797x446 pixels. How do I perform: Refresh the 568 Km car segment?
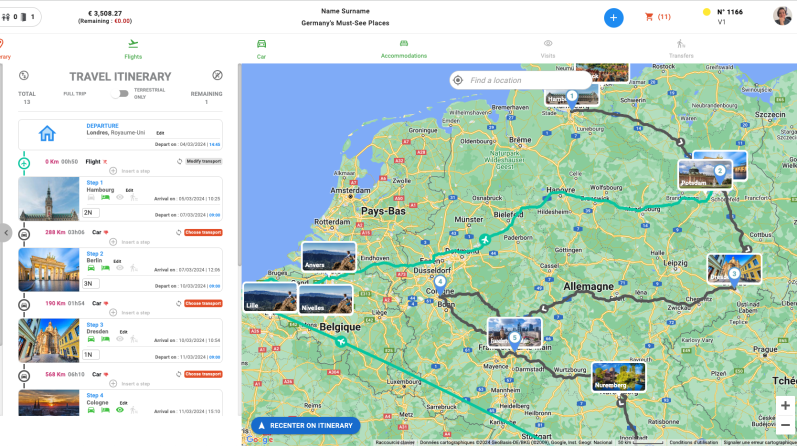coord(178,374)
